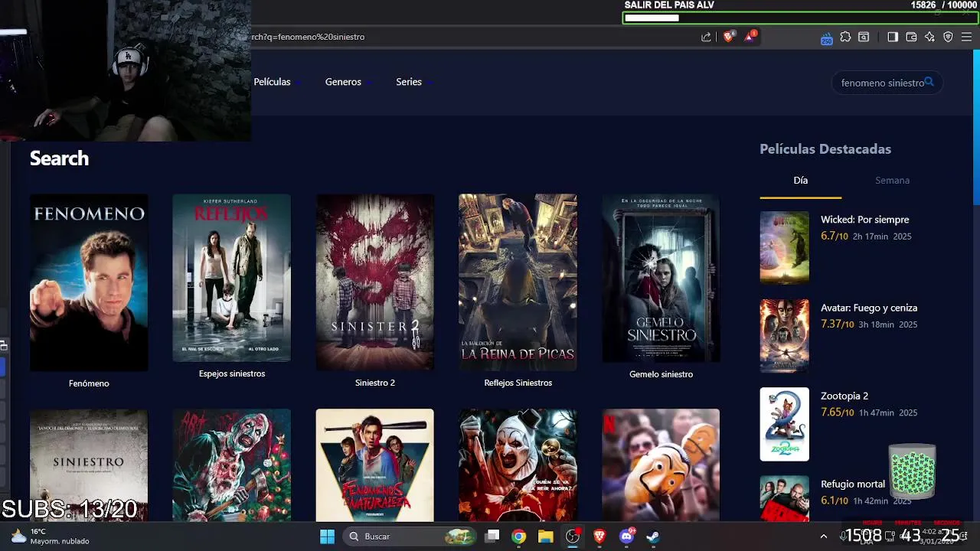Click the 6.7/10 rating text for Wicked
Image resolution: width=980 pixels, height=551 pixels.
(835, 236)
